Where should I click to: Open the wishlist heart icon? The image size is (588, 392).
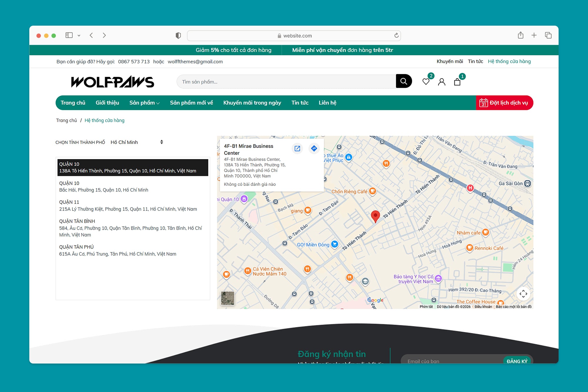426,81
